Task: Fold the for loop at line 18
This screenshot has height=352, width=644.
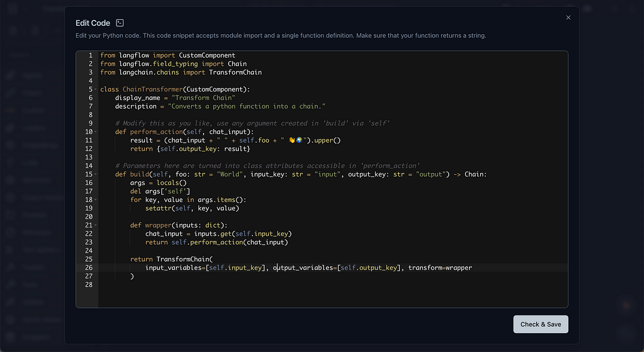Action: click(x=95, y=200)
